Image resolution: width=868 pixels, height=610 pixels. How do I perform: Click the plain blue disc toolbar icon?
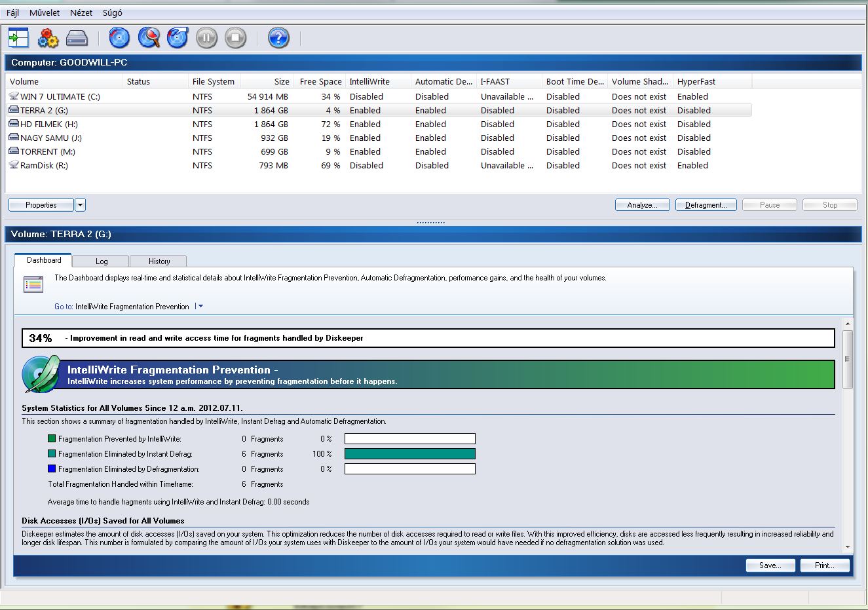click(119, 38)
